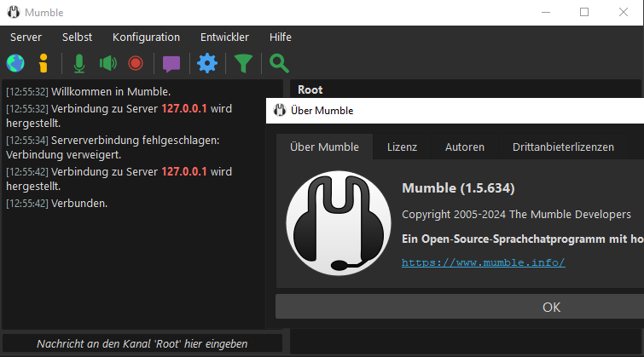Image resolution: width=644 pixels, height=357 pixels.
Task: Switch to the Drittanbieterlizenzen tab
Action: pyautogui.click(x=563, y=147)
